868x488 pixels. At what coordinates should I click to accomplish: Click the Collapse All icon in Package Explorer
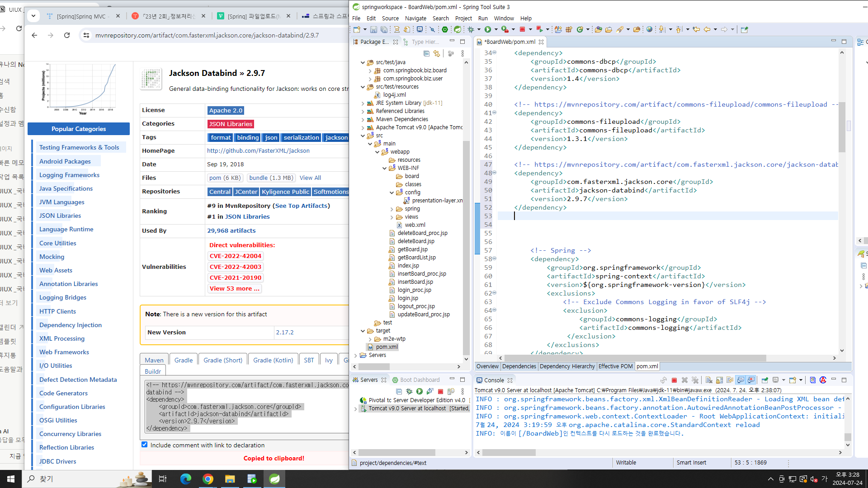tap(426, 54)
